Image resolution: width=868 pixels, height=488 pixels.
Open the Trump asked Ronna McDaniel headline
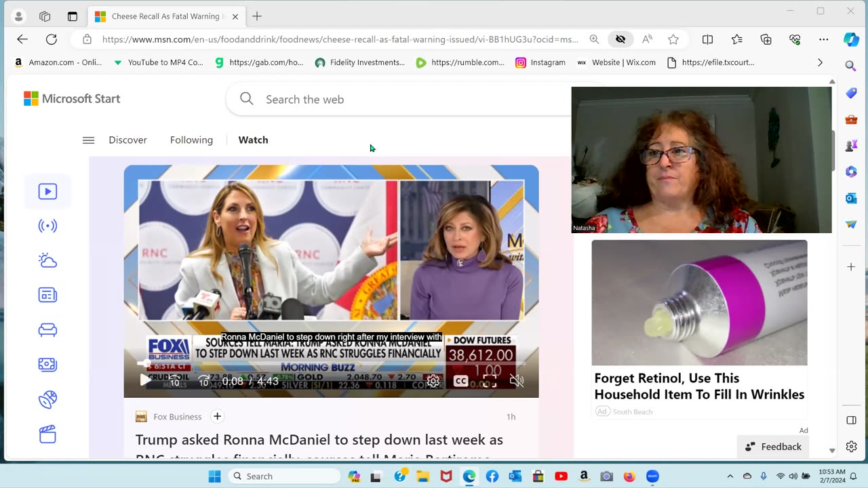tap(319, 447)
